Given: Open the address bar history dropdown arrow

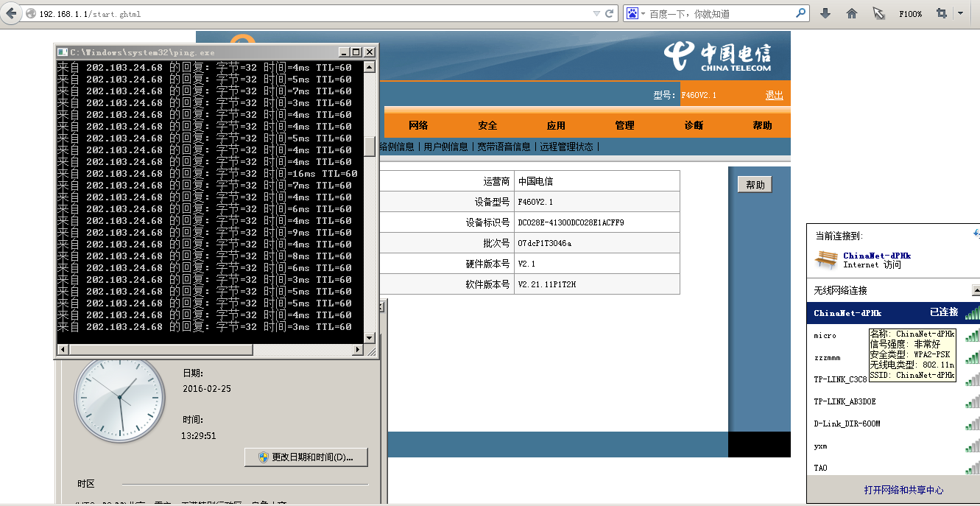Looking at the screenshot, I should (596, 13).
